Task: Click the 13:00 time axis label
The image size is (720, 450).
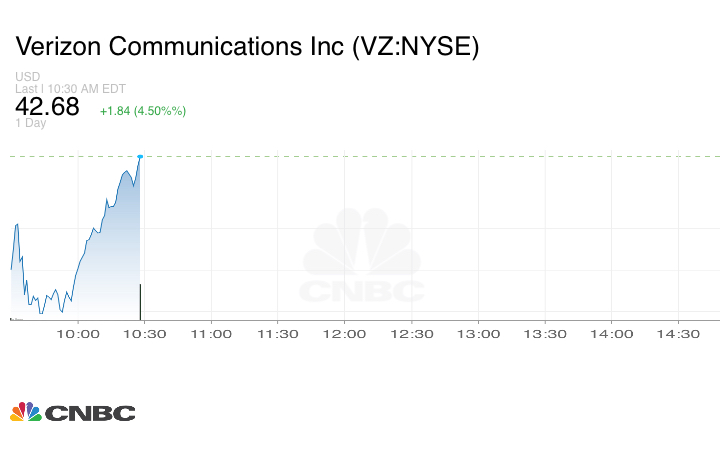Action: [x=478, y=334]
